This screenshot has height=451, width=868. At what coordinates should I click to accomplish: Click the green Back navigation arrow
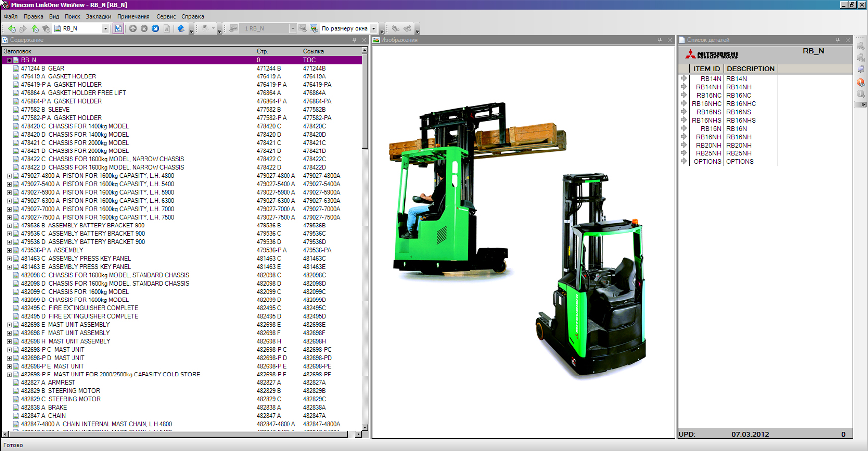click(x=12, y=29)
